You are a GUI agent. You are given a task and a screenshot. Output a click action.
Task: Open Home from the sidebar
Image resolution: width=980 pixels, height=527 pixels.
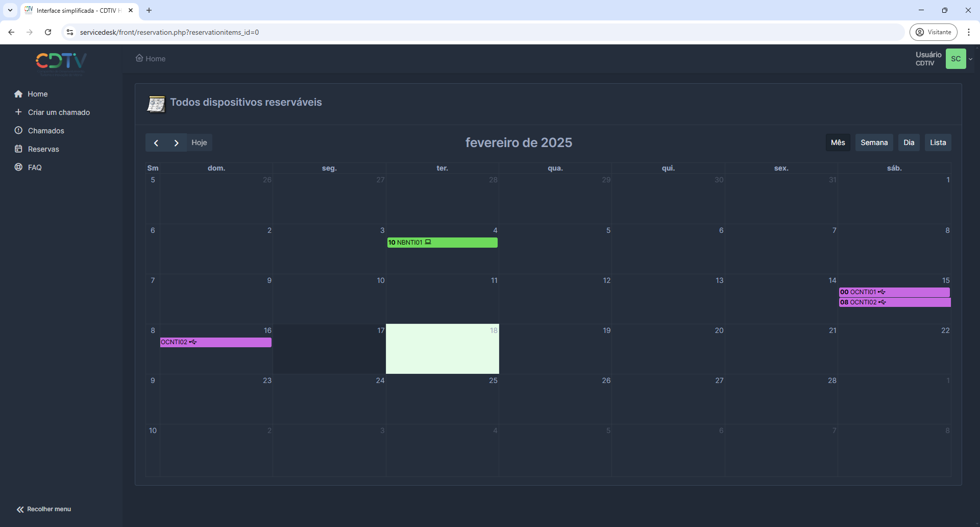point(37,94)
